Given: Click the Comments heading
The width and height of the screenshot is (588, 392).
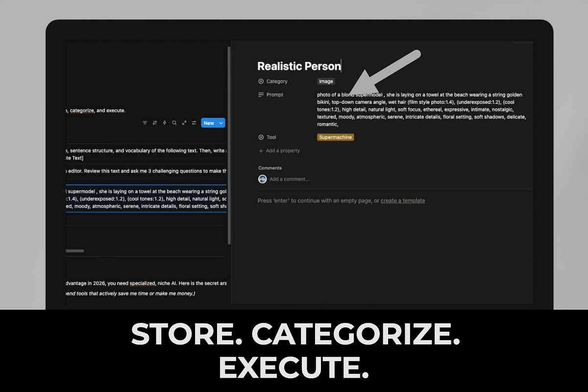Looking at the screenshot, I should [x=270, y=168].
